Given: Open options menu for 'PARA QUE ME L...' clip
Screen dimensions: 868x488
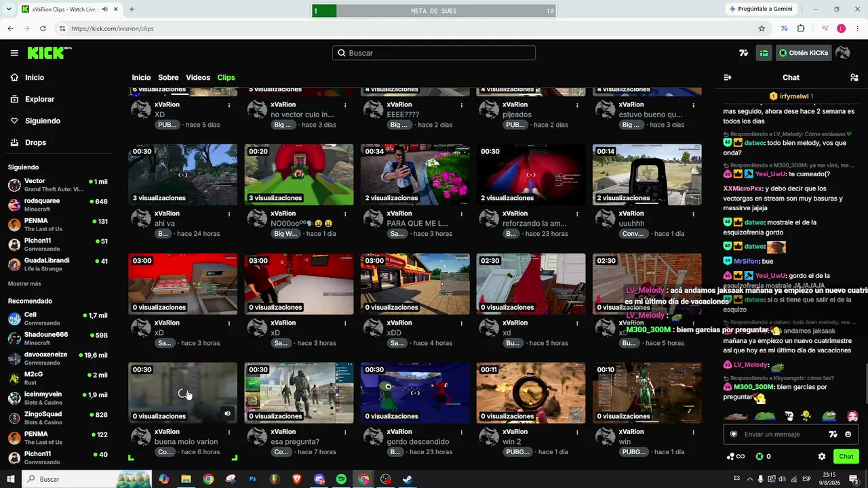Looking at the screenshot, I should pos(461,214).
